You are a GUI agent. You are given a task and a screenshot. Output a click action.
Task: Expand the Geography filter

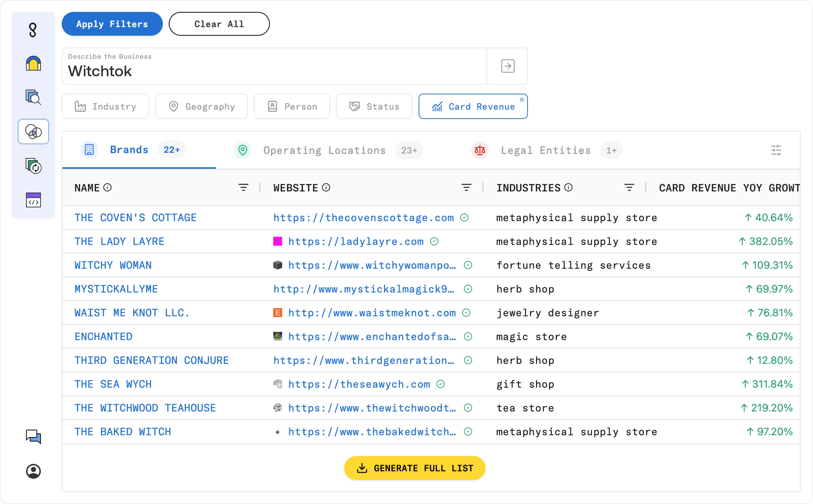coord(201,106)
